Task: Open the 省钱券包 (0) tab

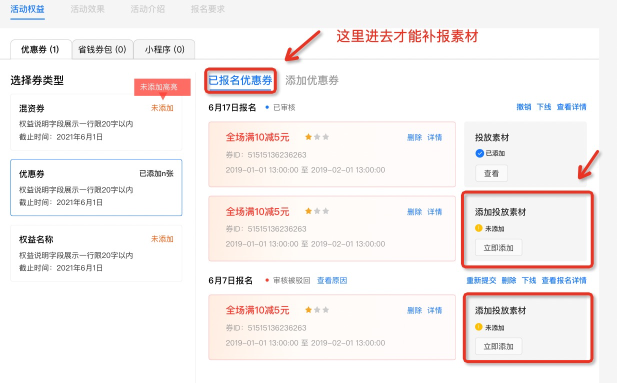Action: pos(102,49)
